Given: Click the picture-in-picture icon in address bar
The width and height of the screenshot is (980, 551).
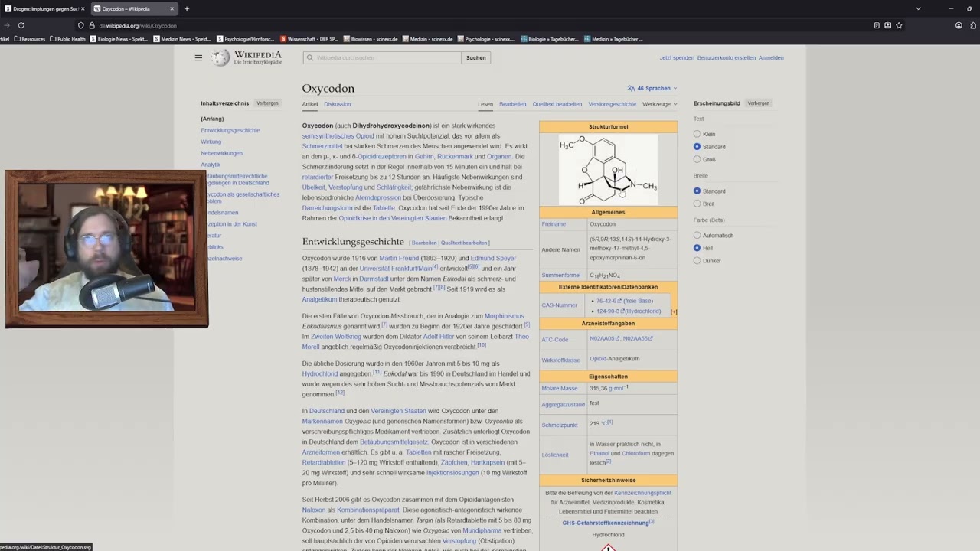Looking at the screenshot, I should click(x=887, y=25).
